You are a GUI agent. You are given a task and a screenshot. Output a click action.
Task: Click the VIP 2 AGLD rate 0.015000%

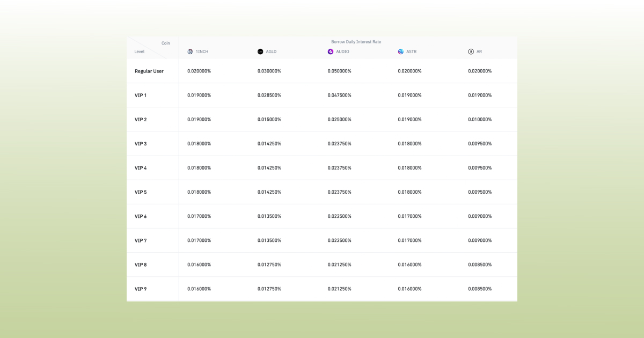[x=268, y=119]
